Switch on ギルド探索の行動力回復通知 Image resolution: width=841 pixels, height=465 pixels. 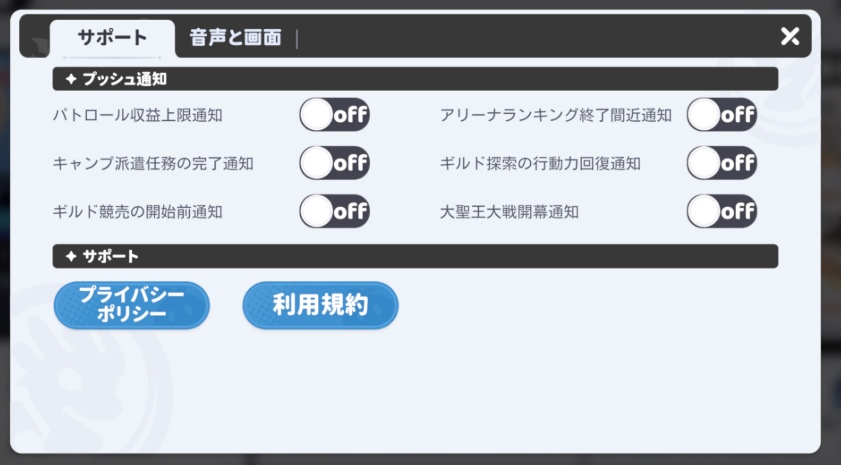click(721, 163)
